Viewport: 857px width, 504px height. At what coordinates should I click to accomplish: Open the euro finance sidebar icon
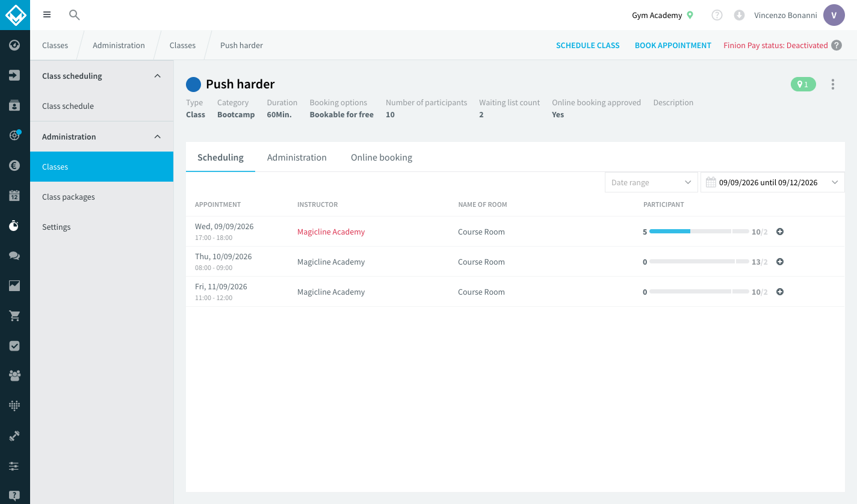coord(15,165)
